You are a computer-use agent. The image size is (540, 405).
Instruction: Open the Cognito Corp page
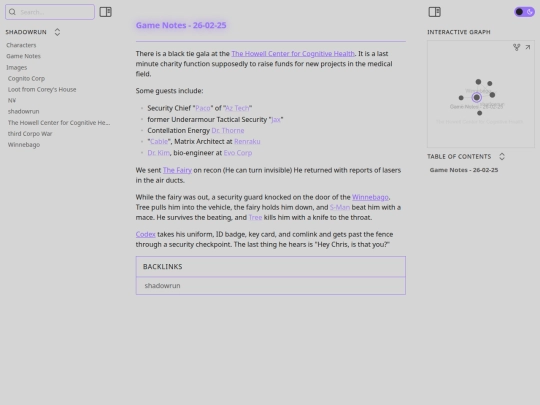[26, 79]
